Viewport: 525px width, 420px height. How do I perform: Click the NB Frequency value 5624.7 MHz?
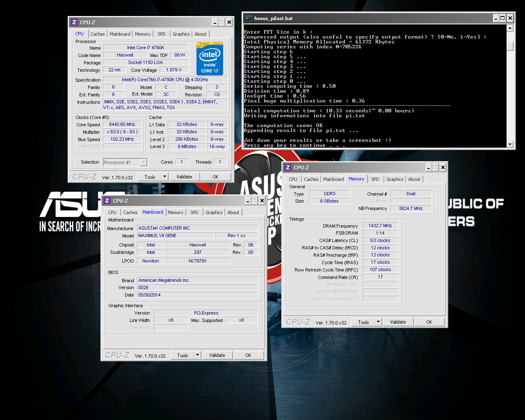point(411,208)
